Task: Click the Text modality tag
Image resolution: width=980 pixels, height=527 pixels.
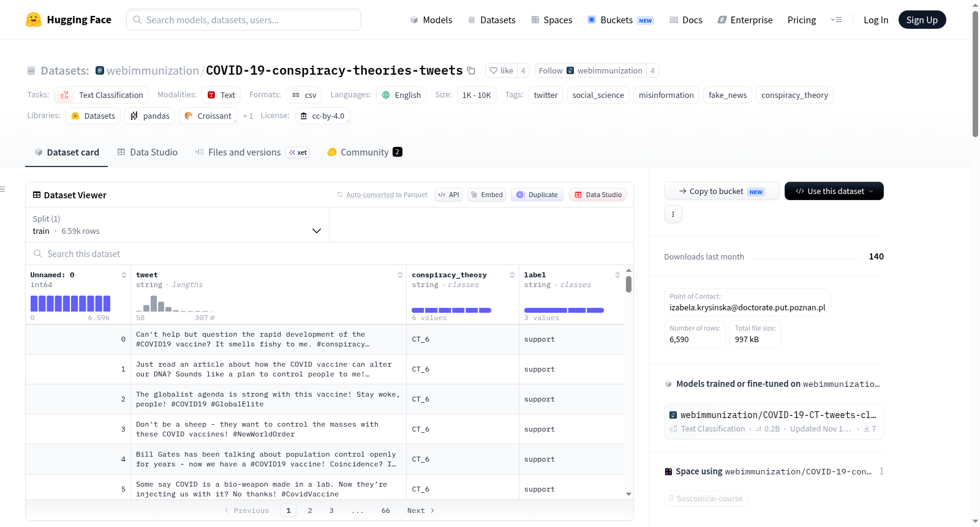Action: coord(221,95)
